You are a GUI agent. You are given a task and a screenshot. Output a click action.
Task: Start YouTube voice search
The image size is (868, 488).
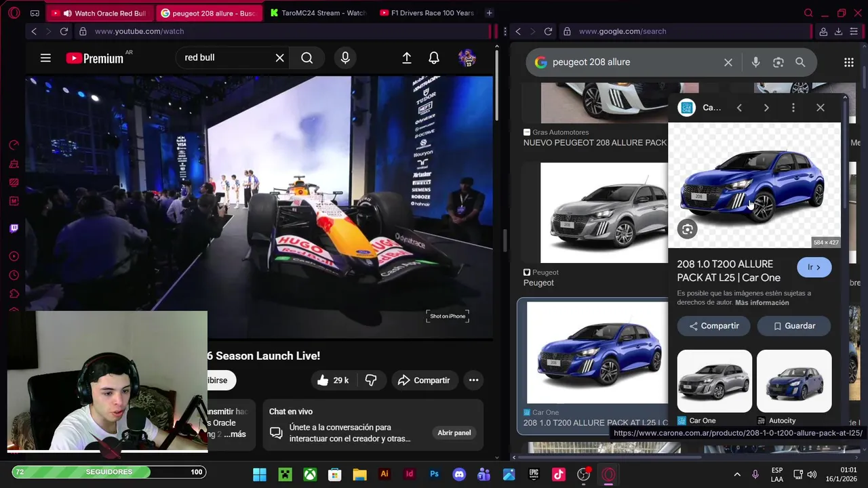(345, 58)
